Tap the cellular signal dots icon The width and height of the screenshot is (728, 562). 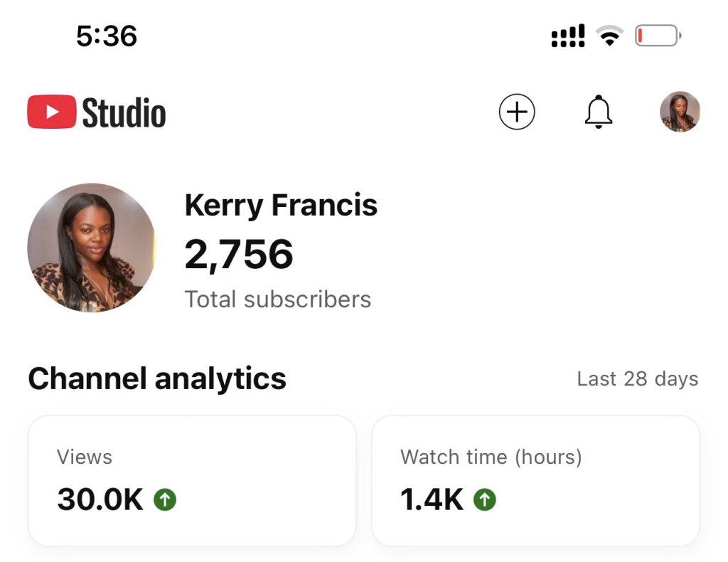[568, 36]
